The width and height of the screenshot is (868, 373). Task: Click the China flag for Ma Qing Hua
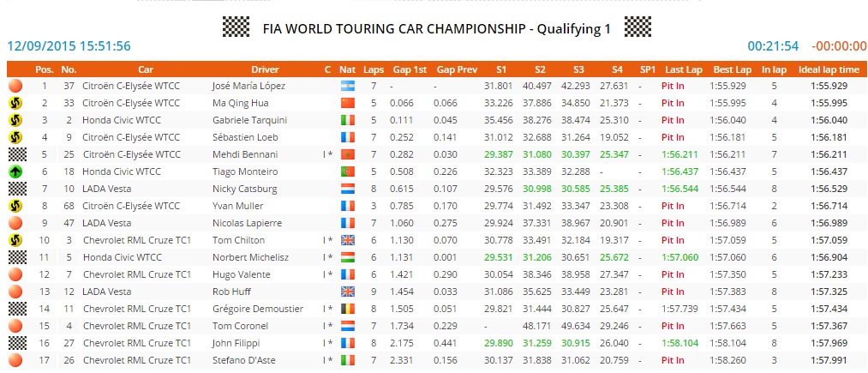pos(347,103)
